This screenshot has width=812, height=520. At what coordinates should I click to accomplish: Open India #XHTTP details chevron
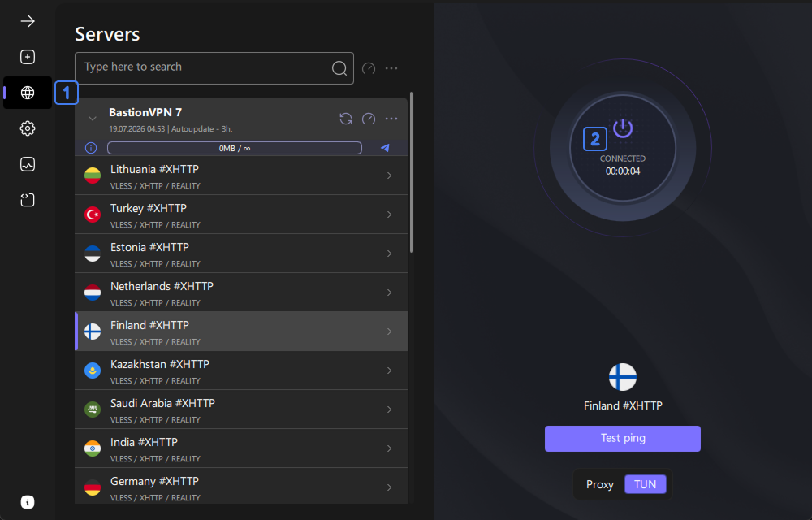(390, 448)
